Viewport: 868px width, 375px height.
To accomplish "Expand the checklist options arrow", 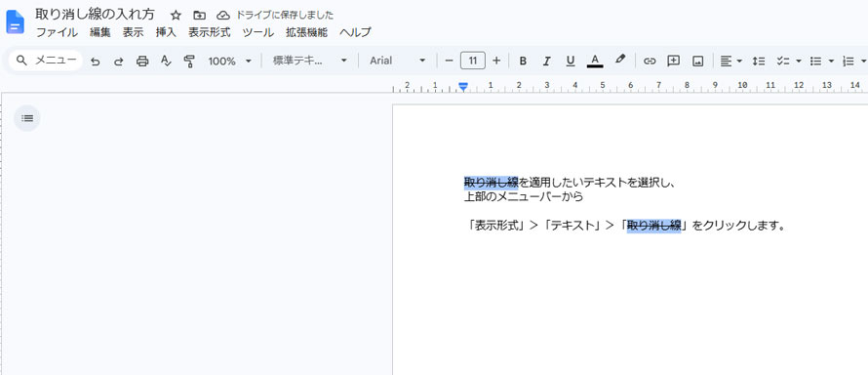I will [798, 61].
